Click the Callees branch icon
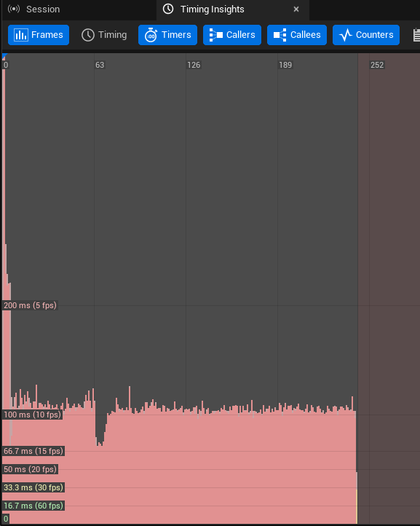420x526 pixels. 280,35
